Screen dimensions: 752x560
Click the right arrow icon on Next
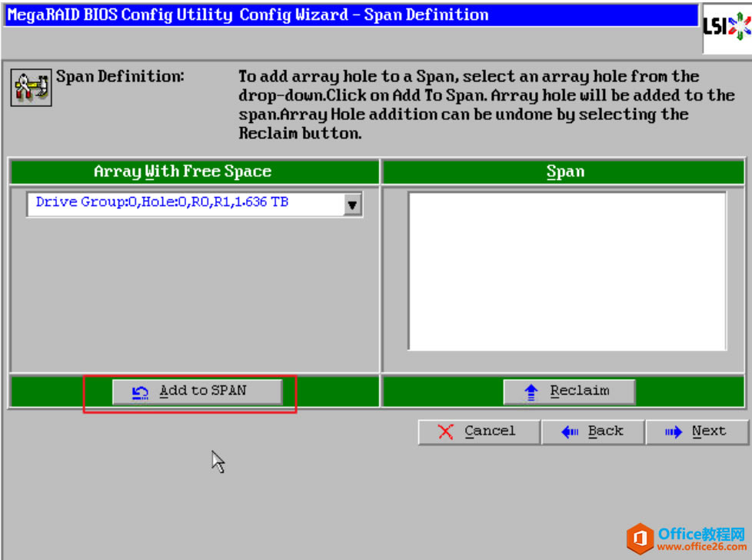click(x=674, y=432)
